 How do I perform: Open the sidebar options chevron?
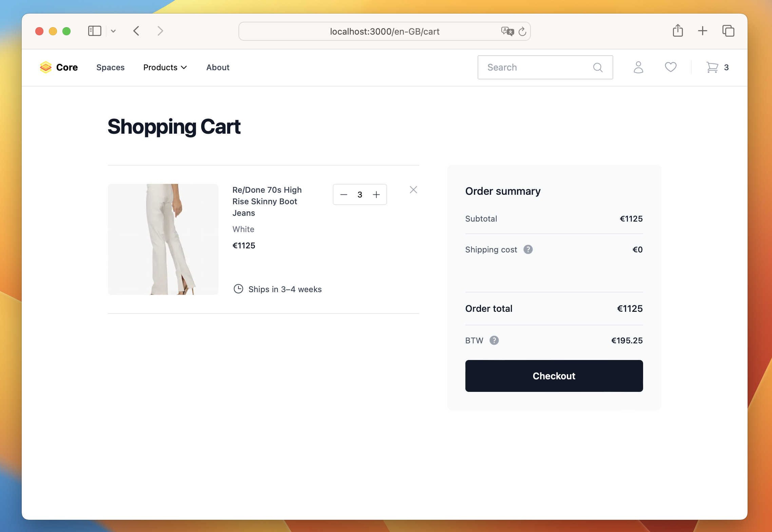click(113, 31)
